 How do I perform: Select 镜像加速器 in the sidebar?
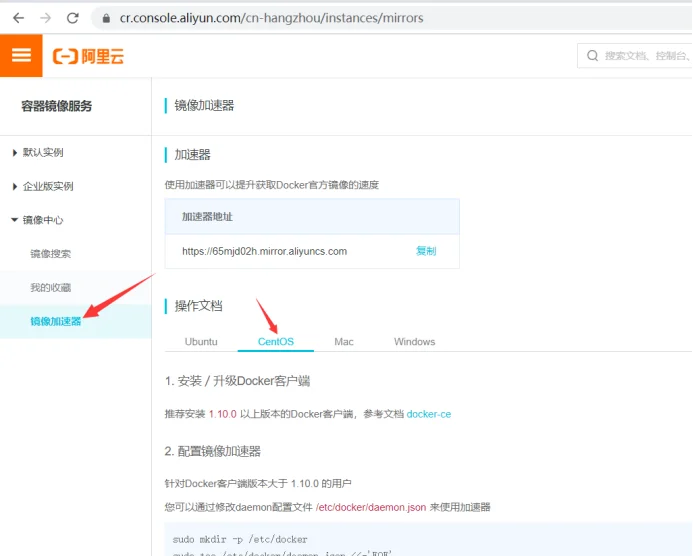[x=56, y=321]
